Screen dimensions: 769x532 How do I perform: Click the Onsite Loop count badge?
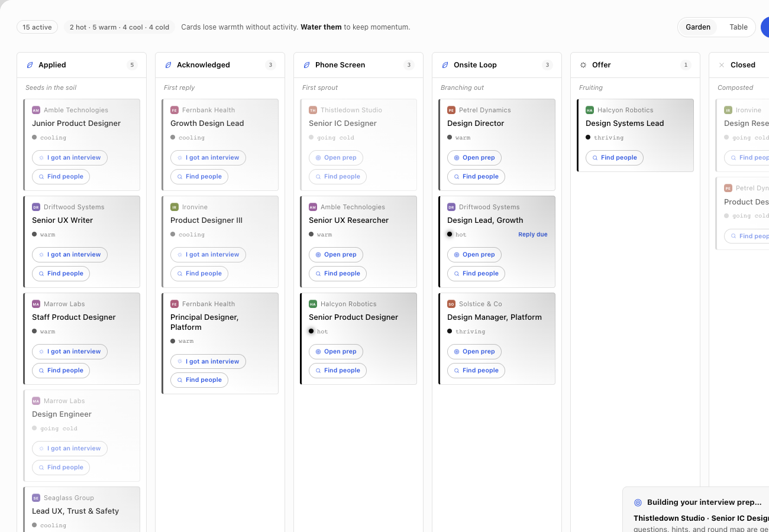coord(547,65)
